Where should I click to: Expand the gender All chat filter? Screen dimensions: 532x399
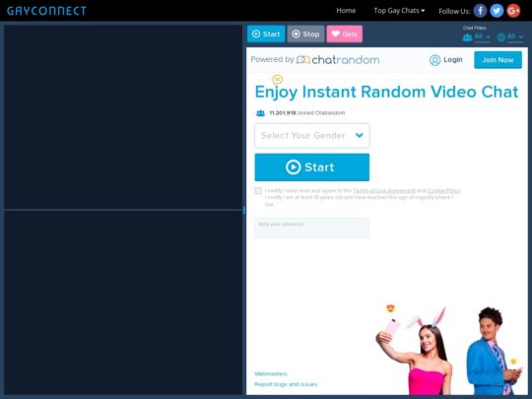point(482,36)
